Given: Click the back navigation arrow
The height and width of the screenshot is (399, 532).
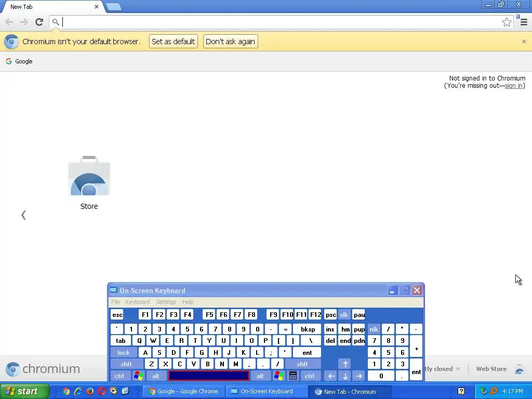Looking at the screenshot, I should 9,22.
